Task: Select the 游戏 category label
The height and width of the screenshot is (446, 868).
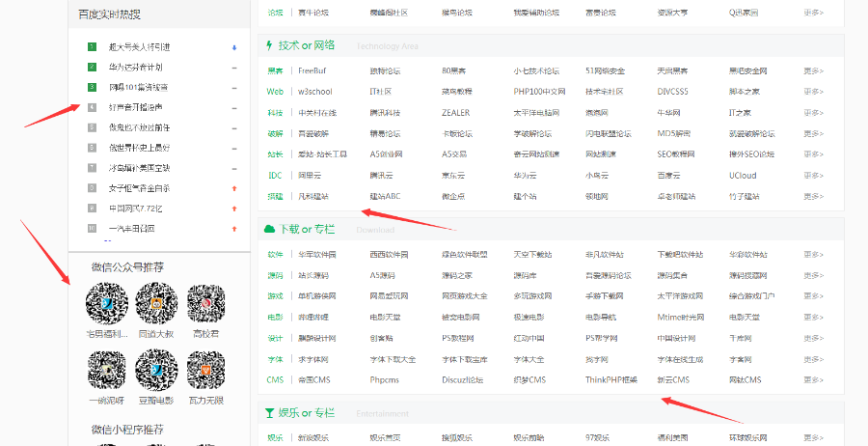Action: tap(275, 295)
